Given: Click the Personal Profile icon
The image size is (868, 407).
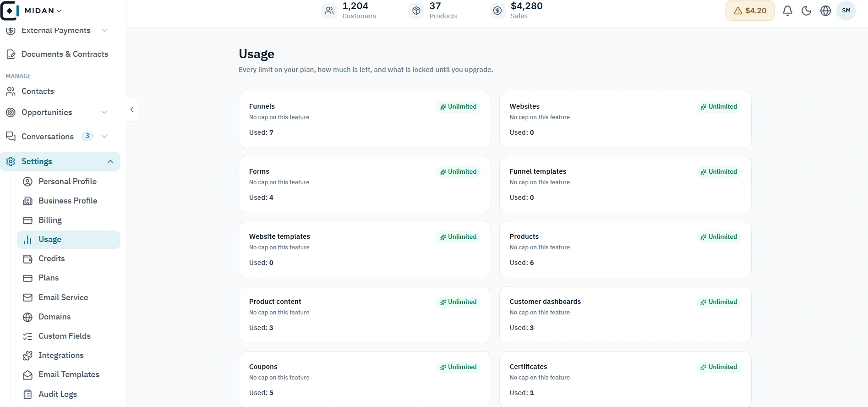Looking at the screenshot, I should [x=28, y=181].
